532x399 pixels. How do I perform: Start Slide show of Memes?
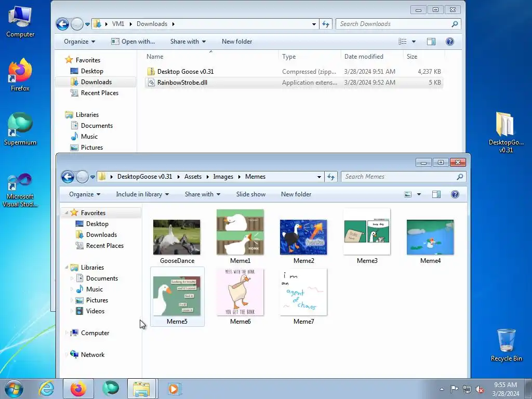click(251, 194)
